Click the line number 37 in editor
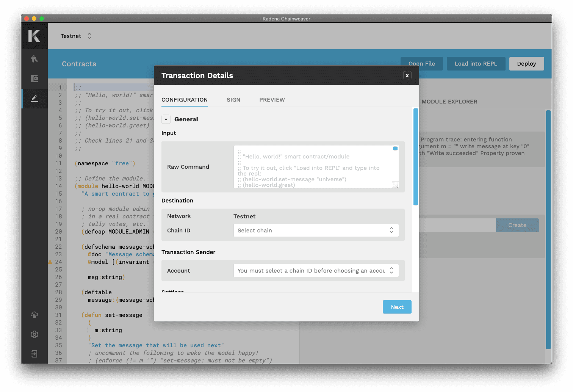Viewport: 573px width, 392px height. [x=58, y=361]
